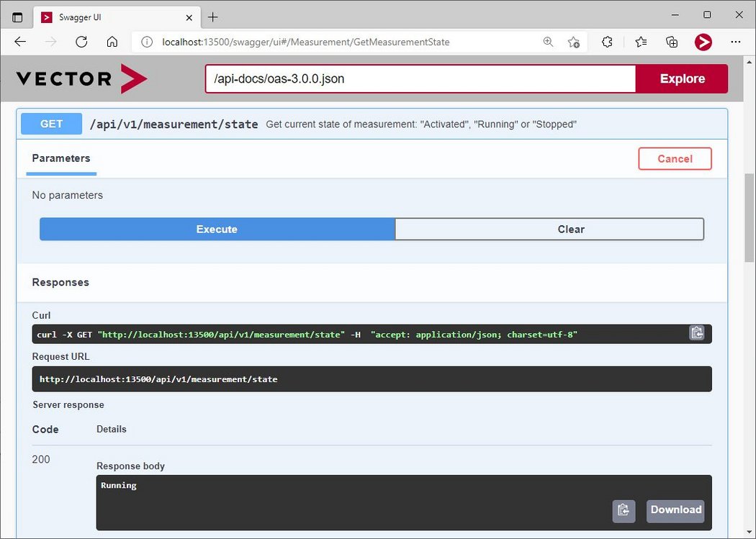Click the browser address bar URL
Screen dimensions: 756x539
coord(306,42)
